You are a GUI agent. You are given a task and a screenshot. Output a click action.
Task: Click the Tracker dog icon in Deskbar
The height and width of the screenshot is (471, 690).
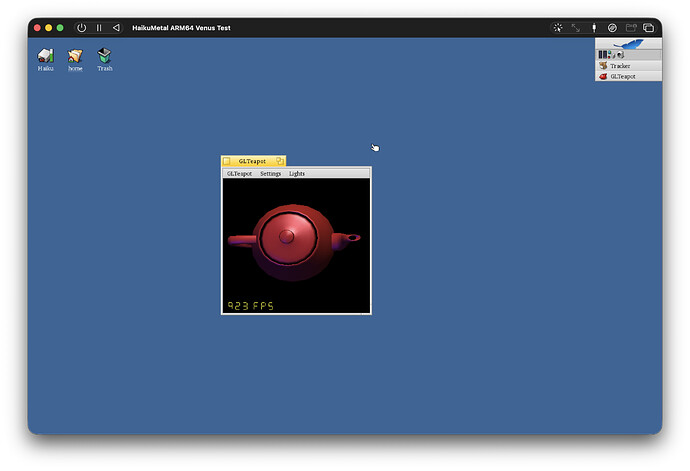[x=603, y=66]
